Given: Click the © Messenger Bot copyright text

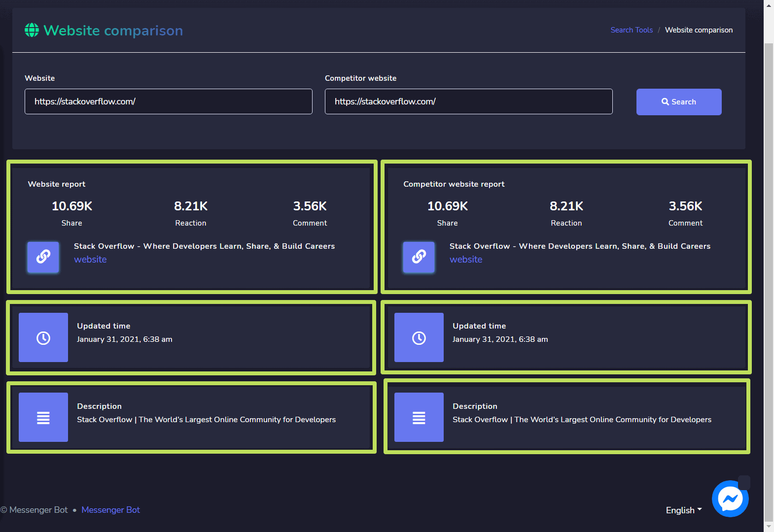Looking at the screenshot, I should [x=34, y=510].
